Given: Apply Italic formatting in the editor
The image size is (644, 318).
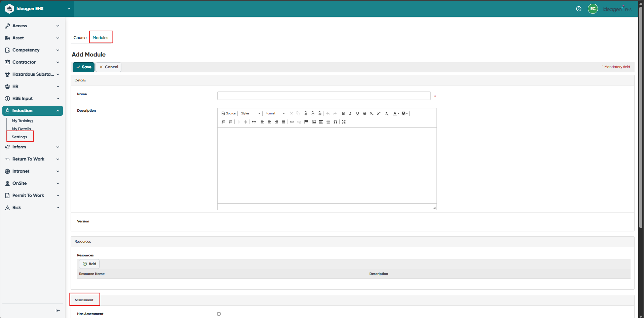Looking at the screenshot, I should pos(350,113).
